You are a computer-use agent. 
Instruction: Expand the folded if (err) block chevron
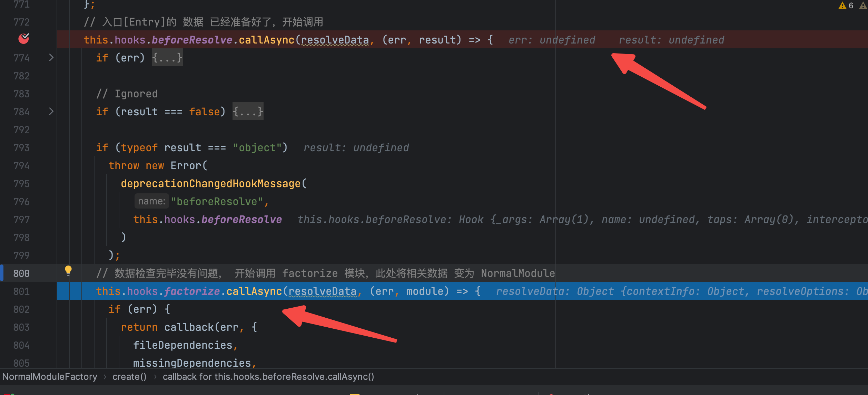[51, 57]
